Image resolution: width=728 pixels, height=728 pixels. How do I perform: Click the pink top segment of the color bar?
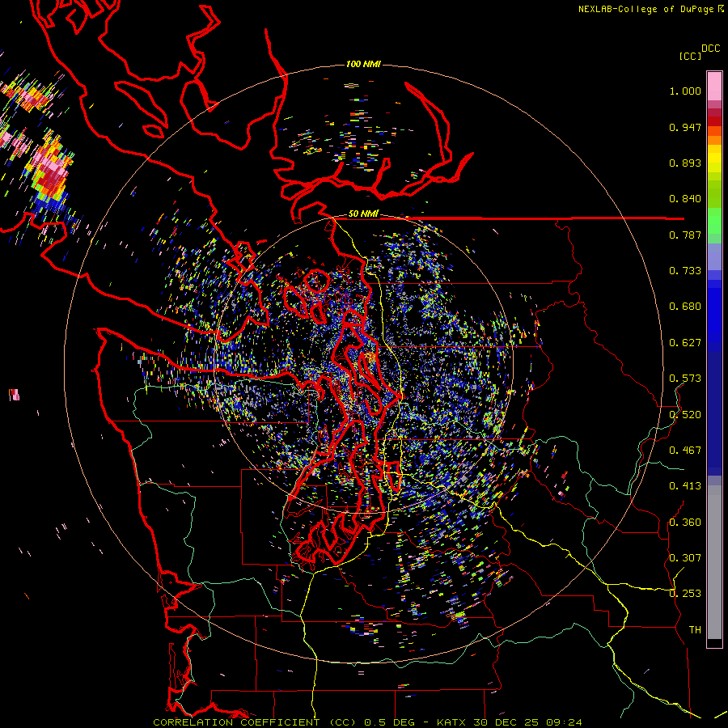pyautogui.click(x=714, y=86)
